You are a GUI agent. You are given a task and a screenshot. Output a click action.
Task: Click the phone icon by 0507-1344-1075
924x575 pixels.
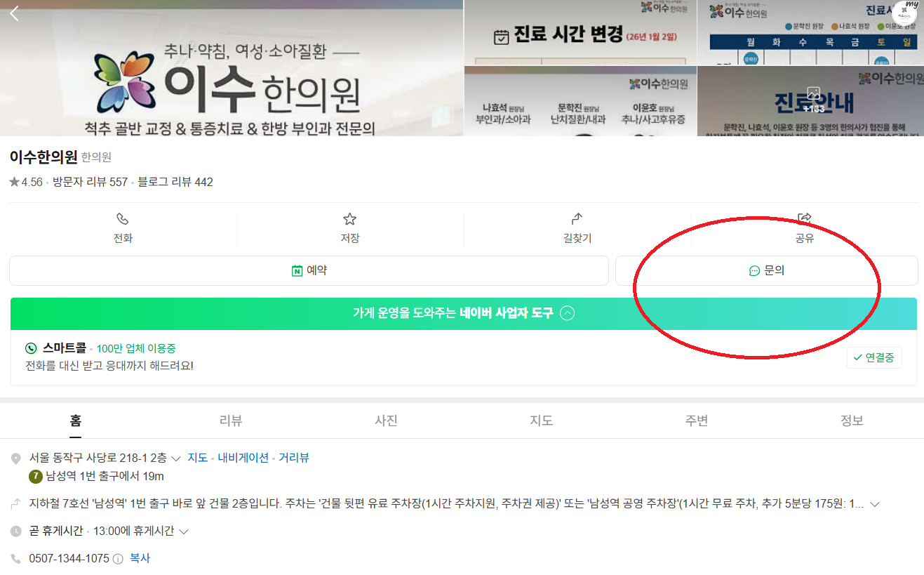click(15, 560)
